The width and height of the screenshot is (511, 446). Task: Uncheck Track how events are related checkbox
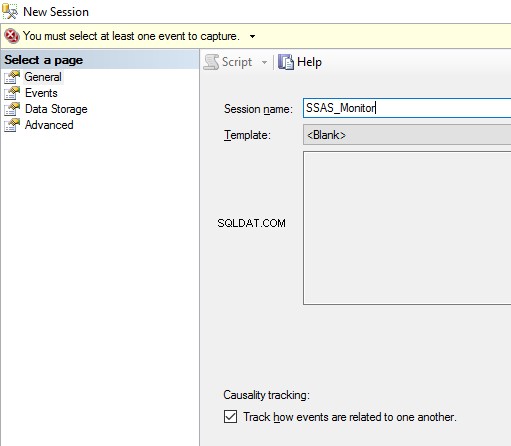(230, 417)
